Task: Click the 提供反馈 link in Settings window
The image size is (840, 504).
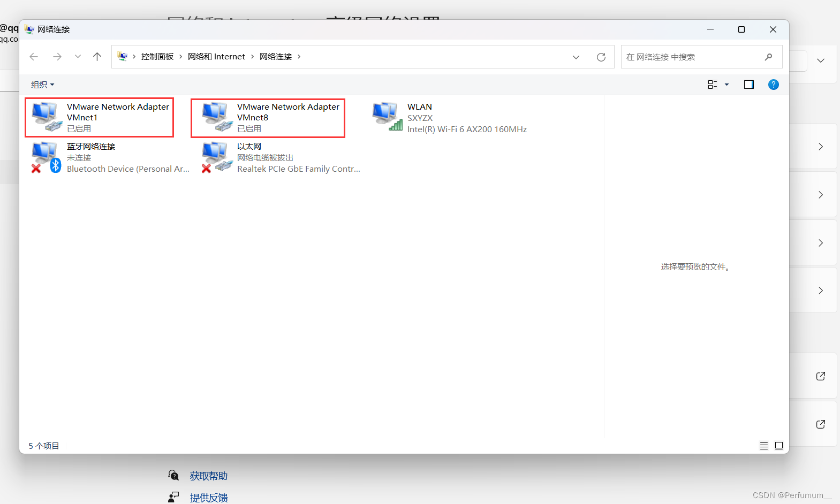Action: pyautogui.click(x=209, y=498)
